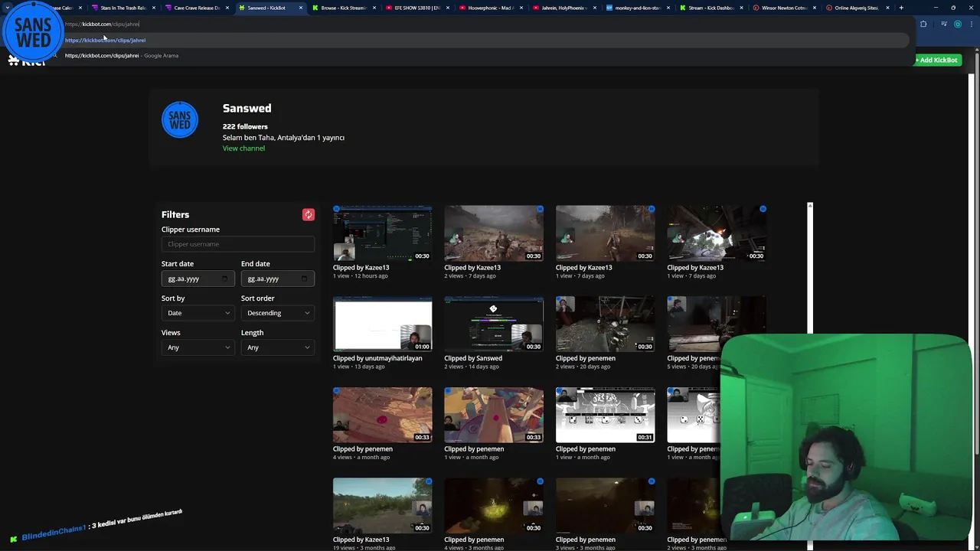980x551 pixels.
Task: Click inside the Clipper username field
Action: [x=238, y=244]
